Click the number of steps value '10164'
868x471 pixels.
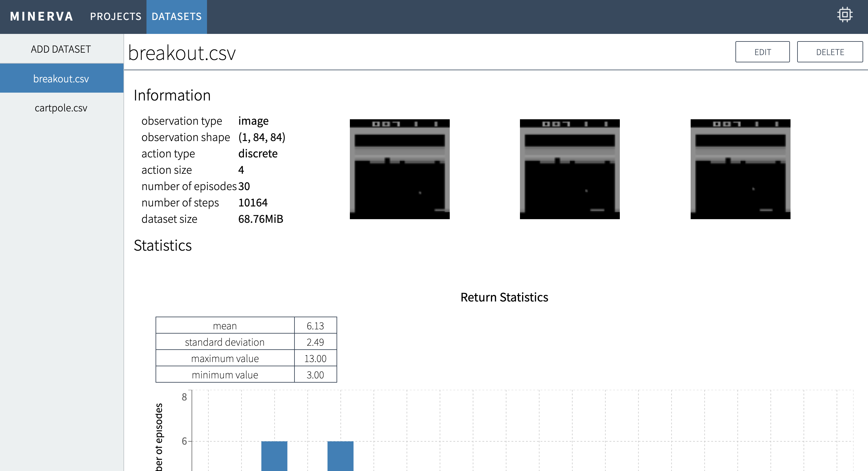[x=253, y=203]
